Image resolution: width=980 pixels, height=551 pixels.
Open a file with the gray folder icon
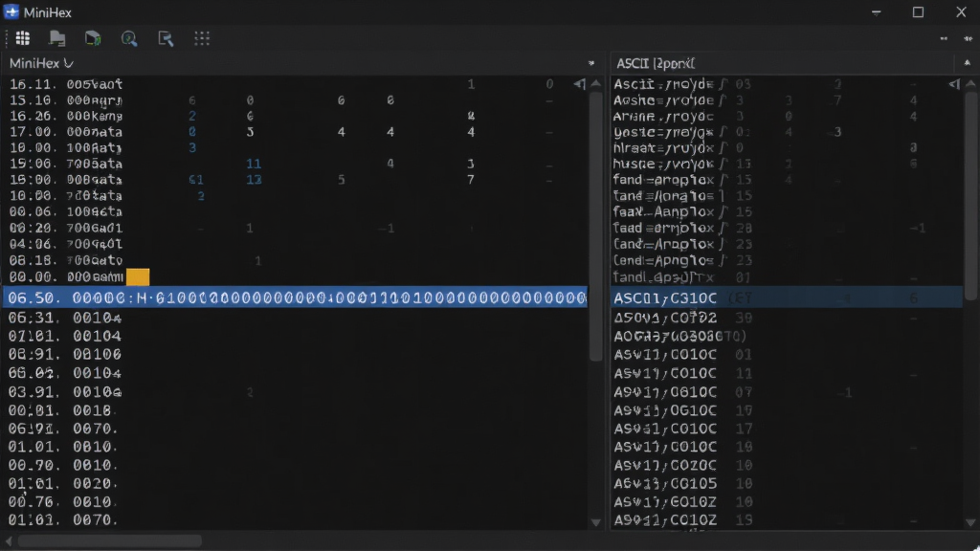click(x=57, y=38)
